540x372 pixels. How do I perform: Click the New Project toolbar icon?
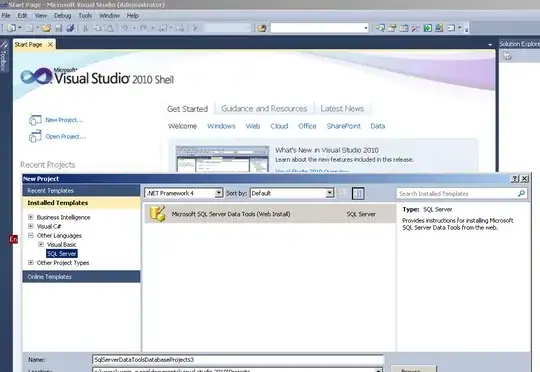tap(11, 28)
